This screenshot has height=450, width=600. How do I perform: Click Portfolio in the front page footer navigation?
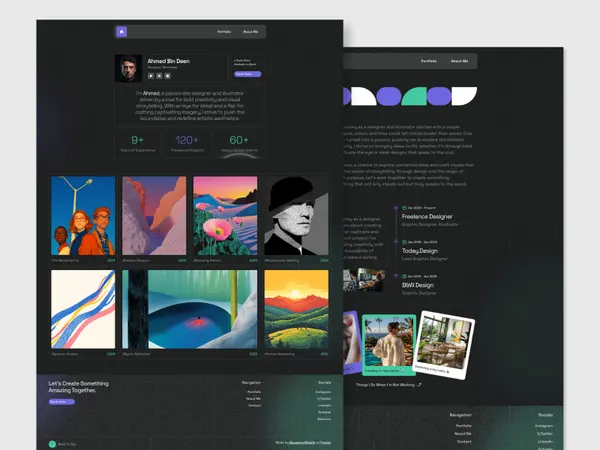click(254, 392)
